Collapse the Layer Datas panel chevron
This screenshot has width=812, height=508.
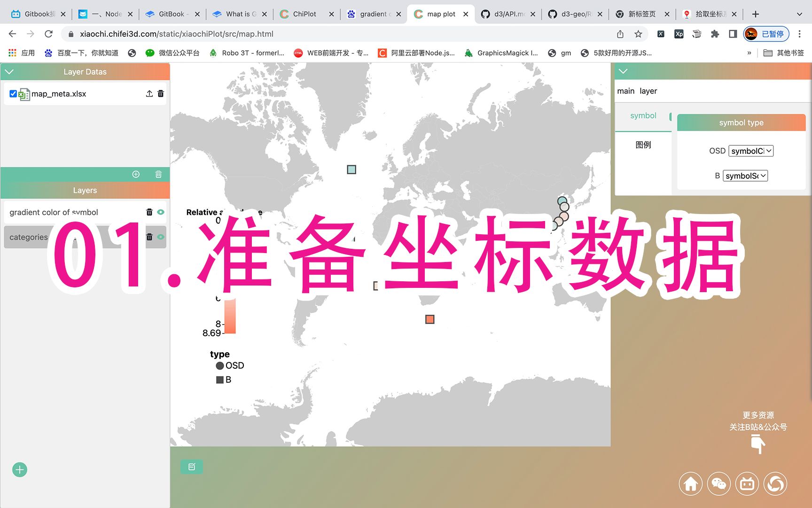(x=9, y=71)
